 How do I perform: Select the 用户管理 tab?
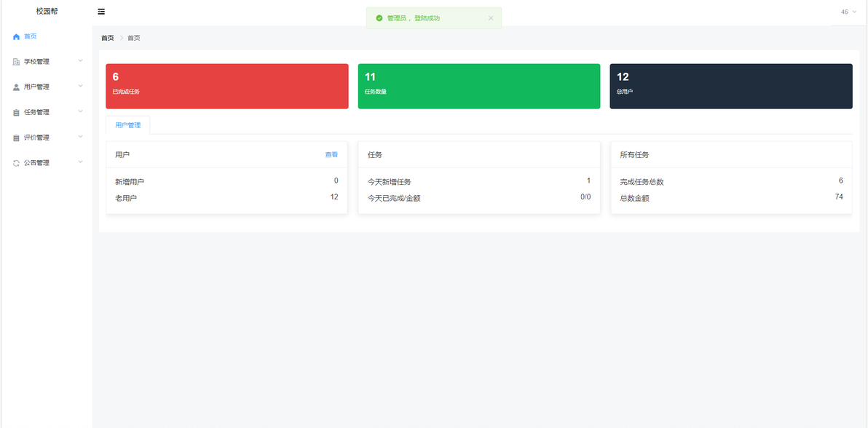point(128,125)
